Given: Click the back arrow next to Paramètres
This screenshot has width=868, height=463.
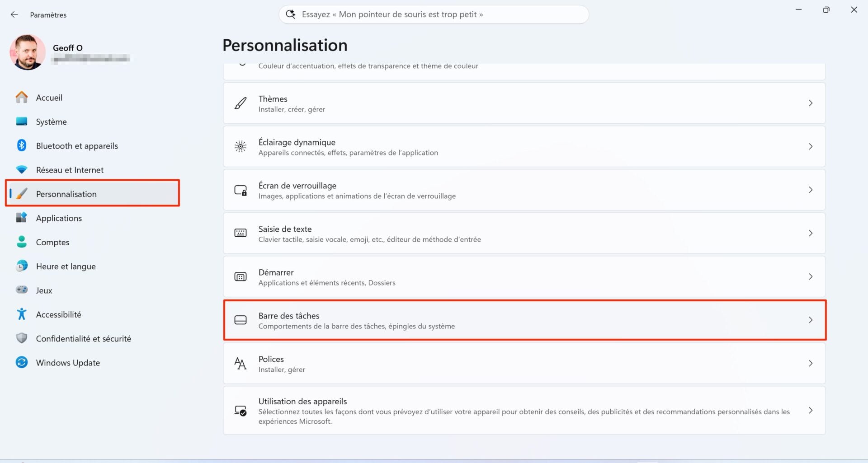Looking at the screenshot, I should coord(14,14).
